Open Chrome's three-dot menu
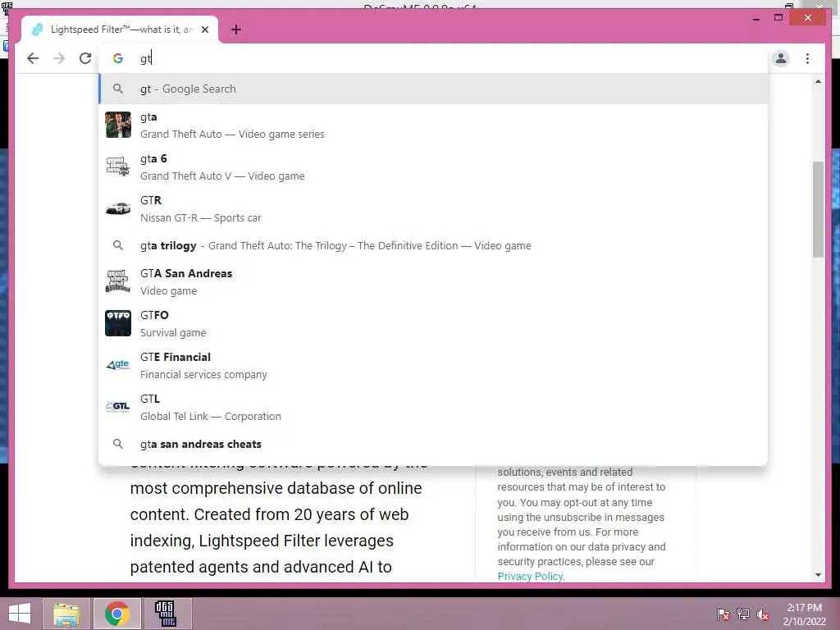Image resolution: width=840 pixels, height=630 pixels. click(807, 58)
